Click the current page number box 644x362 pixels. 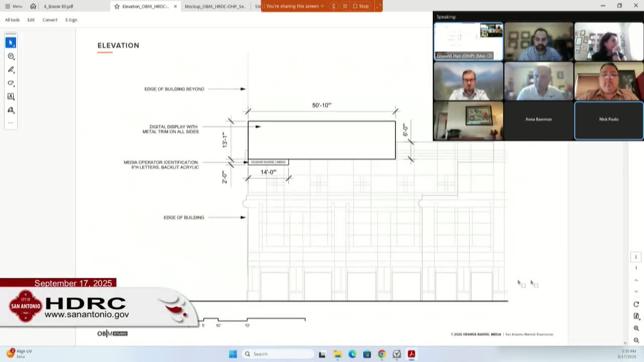[635, 257]
